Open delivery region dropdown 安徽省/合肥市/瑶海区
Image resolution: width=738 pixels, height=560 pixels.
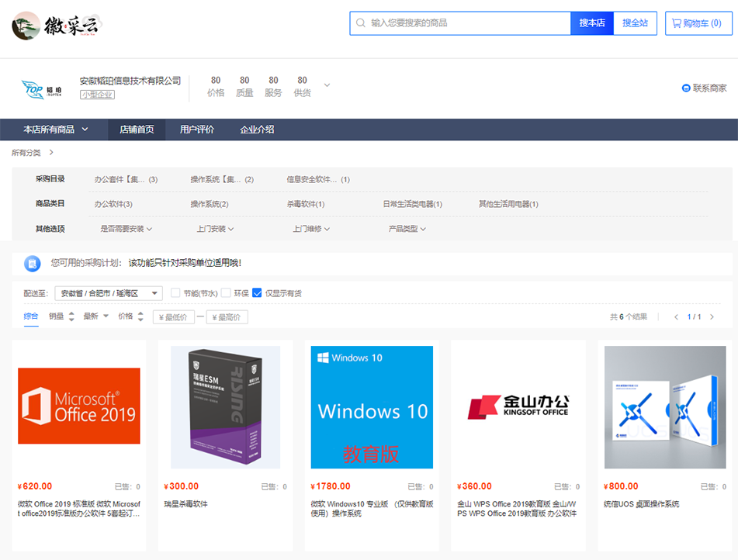tap(109, 293)
